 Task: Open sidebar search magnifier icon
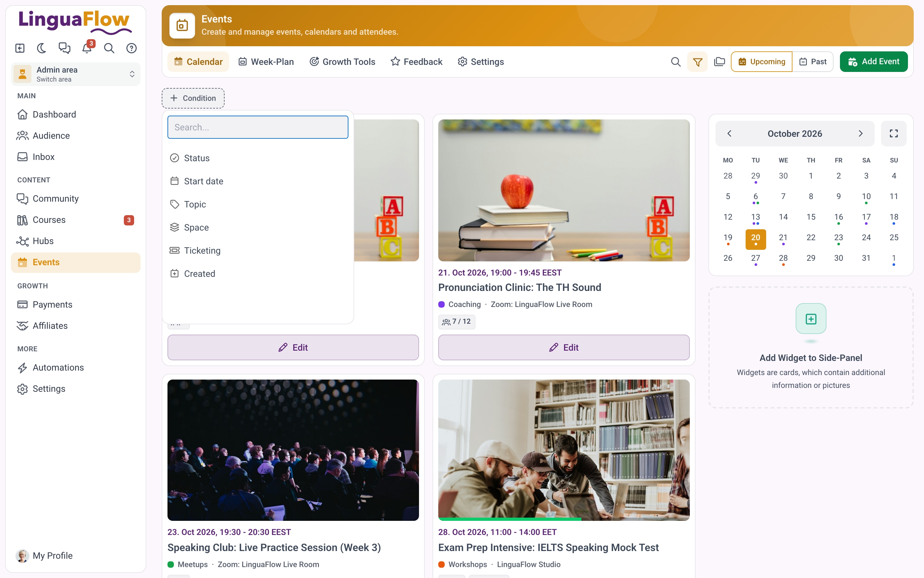[109, 48]
